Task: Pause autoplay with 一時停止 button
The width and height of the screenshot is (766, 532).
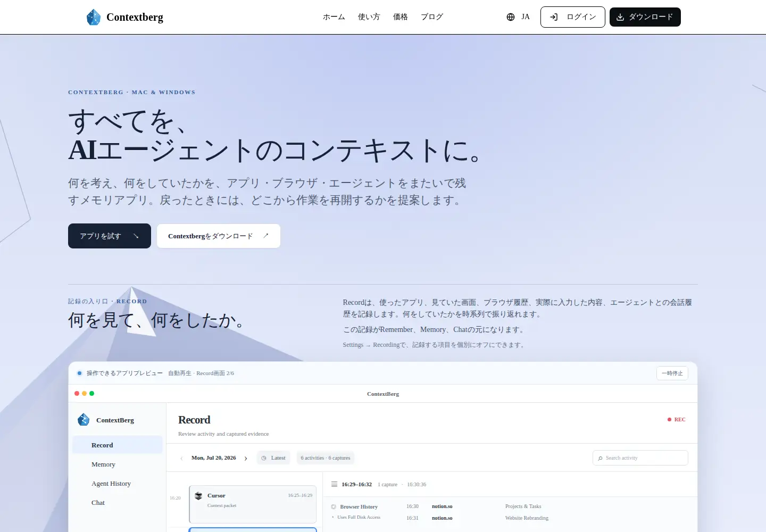Action: 672,373
